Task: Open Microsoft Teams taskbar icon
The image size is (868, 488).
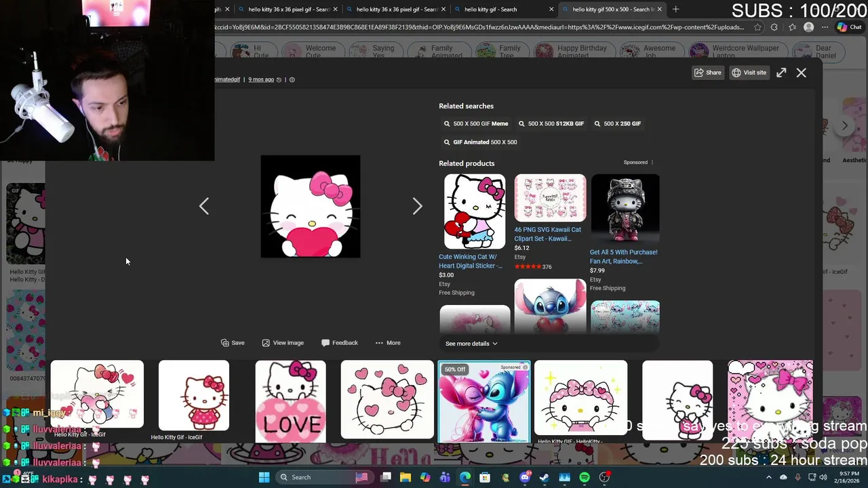Action: [x=445, y=477]
